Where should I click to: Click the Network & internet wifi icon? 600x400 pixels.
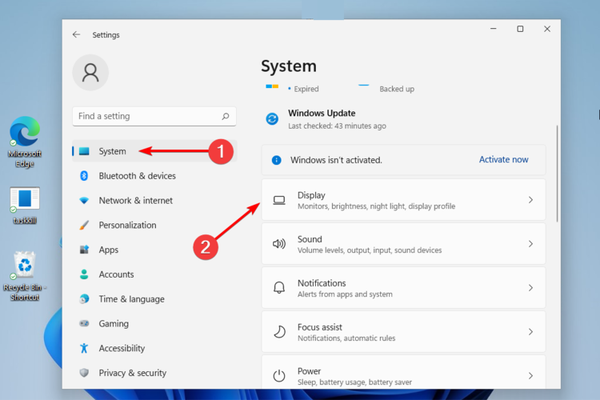tap(85, 201)
